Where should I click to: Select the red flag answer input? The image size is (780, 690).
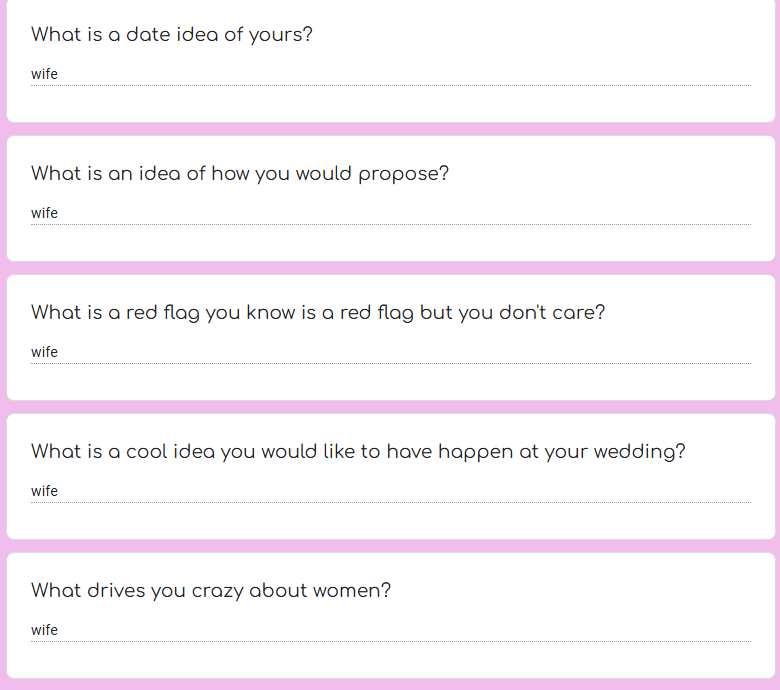(390, 352)
